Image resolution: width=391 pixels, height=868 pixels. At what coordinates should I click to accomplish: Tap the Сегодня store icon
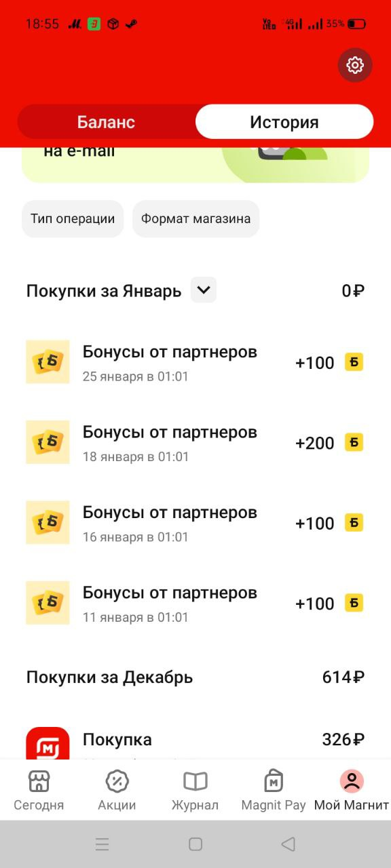click(39, 781)
